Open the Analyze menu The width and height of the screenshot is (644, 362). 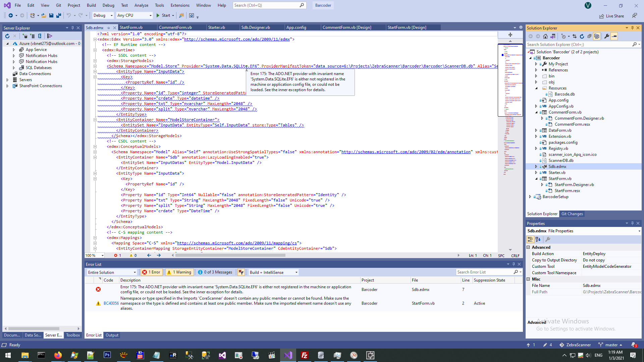point(141,5)
